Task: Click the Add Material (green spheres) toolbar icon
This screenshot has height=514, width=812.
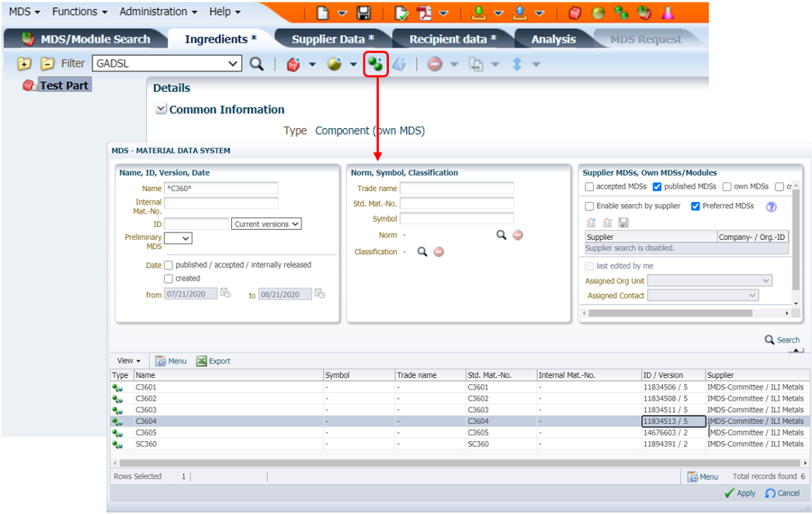Action: [x=376, y=64]
